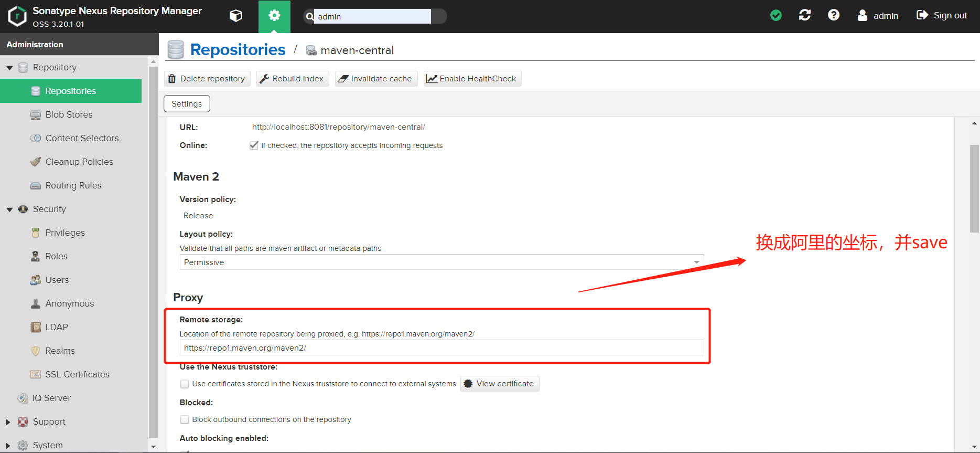Collapse the Repository tree section
This screenshot has height=453, width=980.
pyautogui.click(x=9, y=68)
